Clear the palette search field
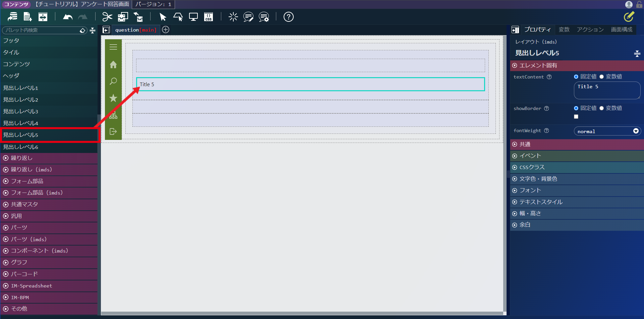644x319 pixels. click(x=83, y=31)
